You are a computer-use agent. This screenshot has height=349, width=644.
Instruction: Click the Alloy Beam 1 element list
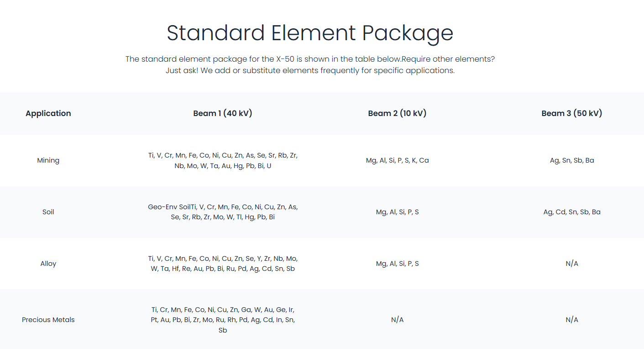coord(223,264)
